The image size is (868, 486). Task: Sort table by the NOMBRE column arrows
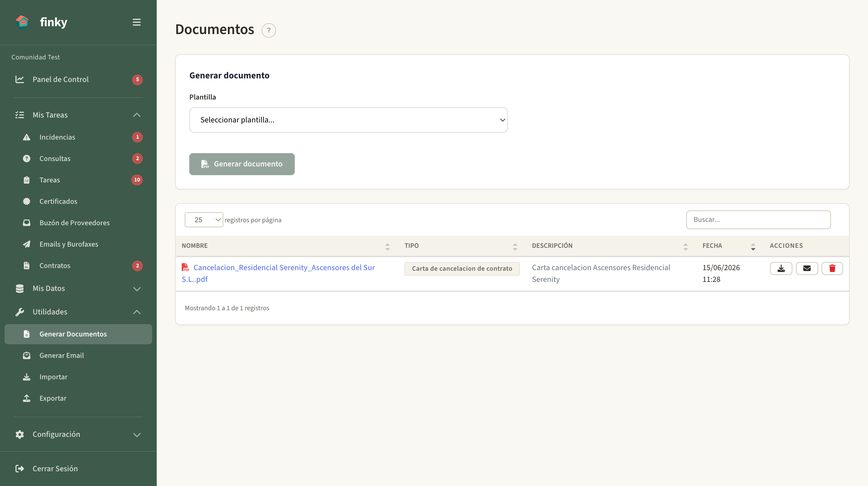point(388,246)
